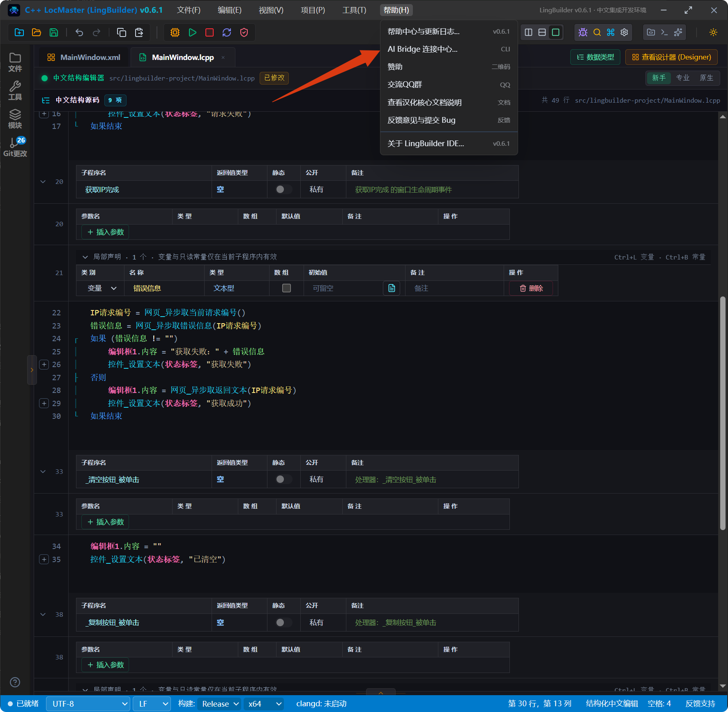Open search with the magnifier icon

597,32
